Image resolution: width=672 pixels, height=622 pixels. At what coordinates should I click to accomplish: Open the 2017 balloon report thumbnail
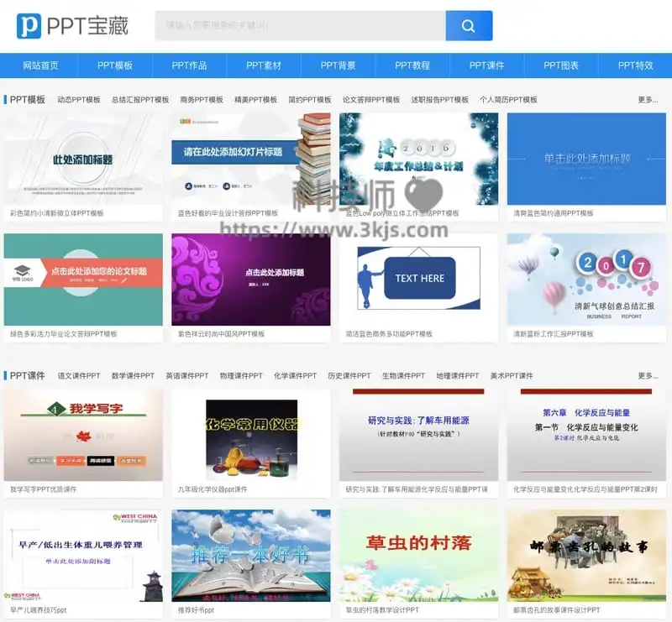click(586, 280)
